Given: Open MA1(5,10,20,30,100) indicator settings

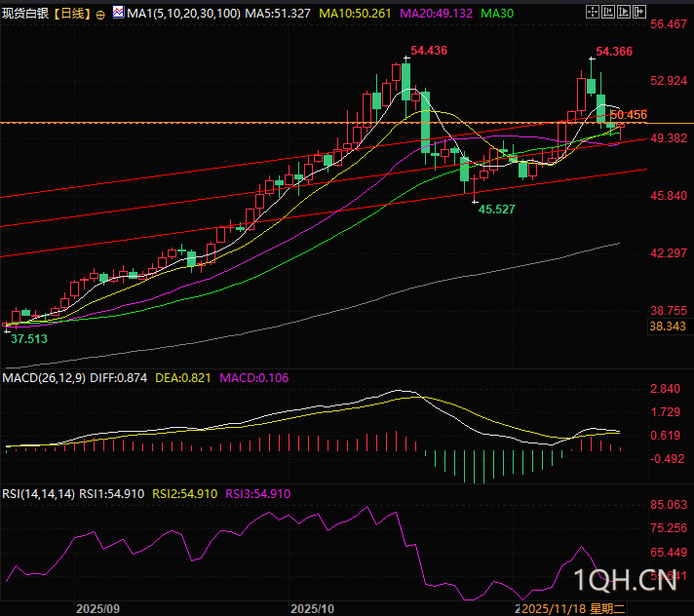Looking at the screenshot, I should [x=183, y=14].
